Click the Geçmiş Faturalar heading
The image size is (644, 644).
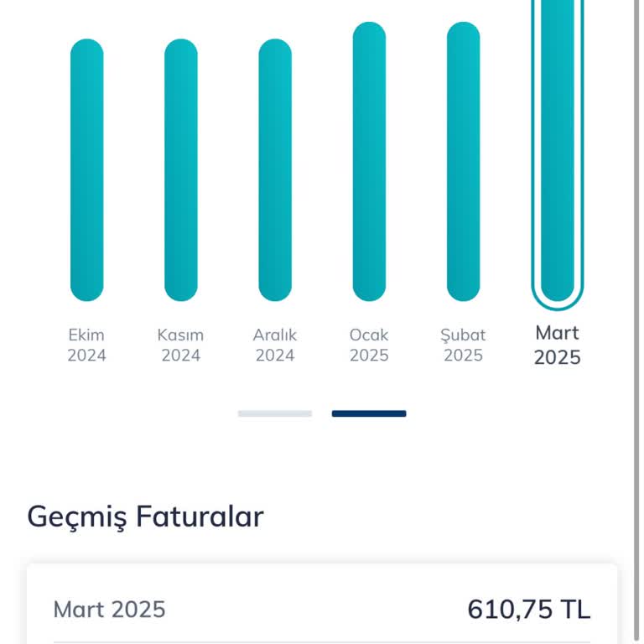click(145, 517)
